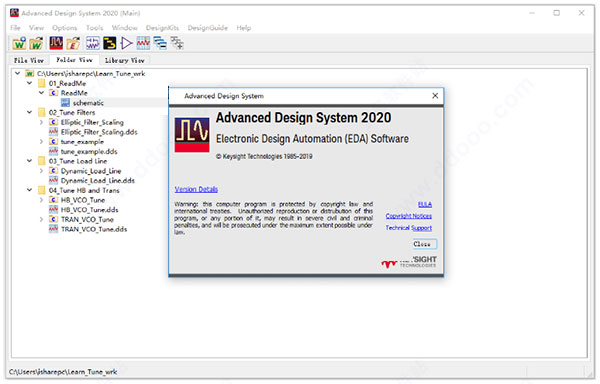
Task: Open the DesignGuide menu
Action: [x=208, y=28]
